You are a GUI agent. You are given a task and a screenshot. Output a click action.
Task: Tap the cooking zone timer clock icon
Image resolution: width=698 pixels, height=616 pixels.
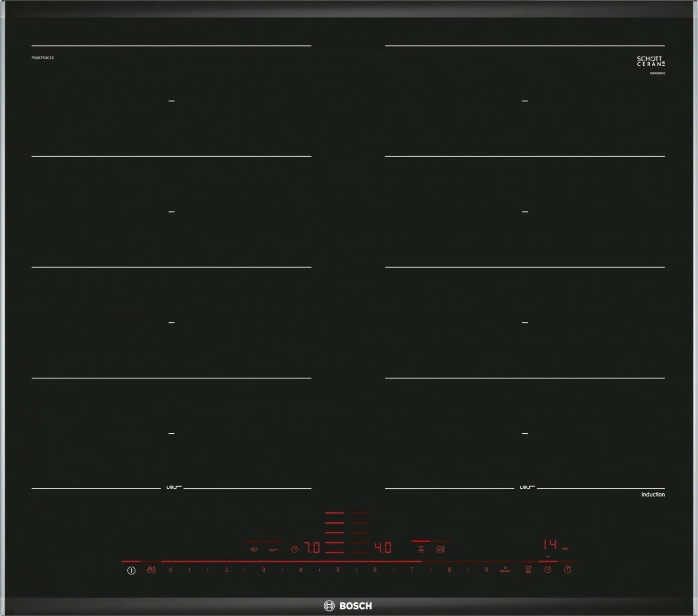click(548, 570)
